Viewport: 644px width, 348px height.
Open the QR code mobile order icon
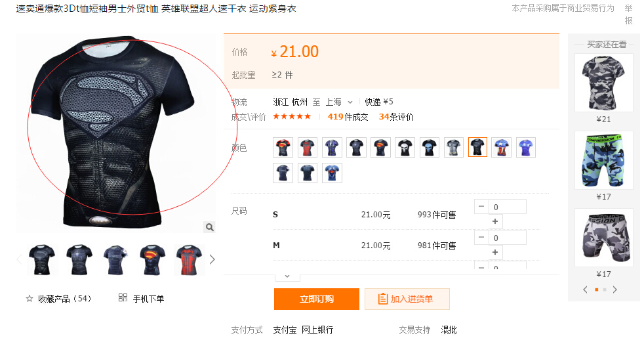click(x=123, y=298)
